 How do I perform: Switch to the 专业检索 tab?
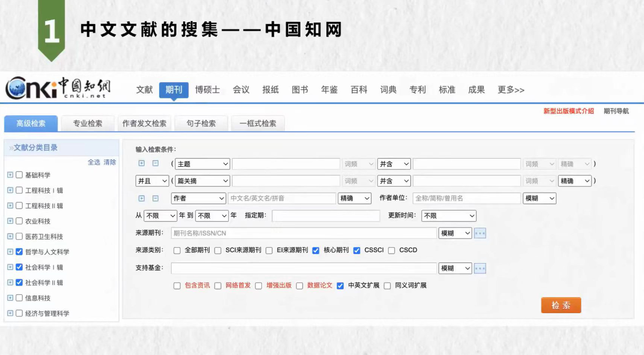tap(87, 123)
